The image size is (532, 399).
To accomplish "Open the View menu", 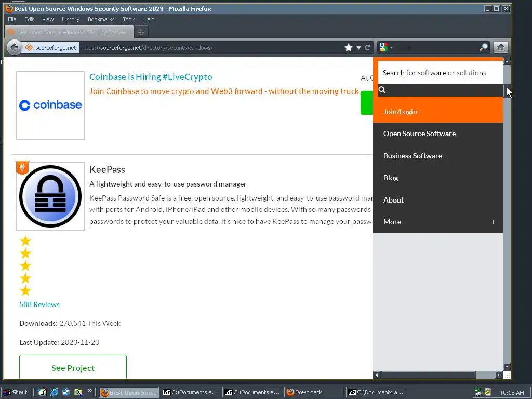I will 48,19.
